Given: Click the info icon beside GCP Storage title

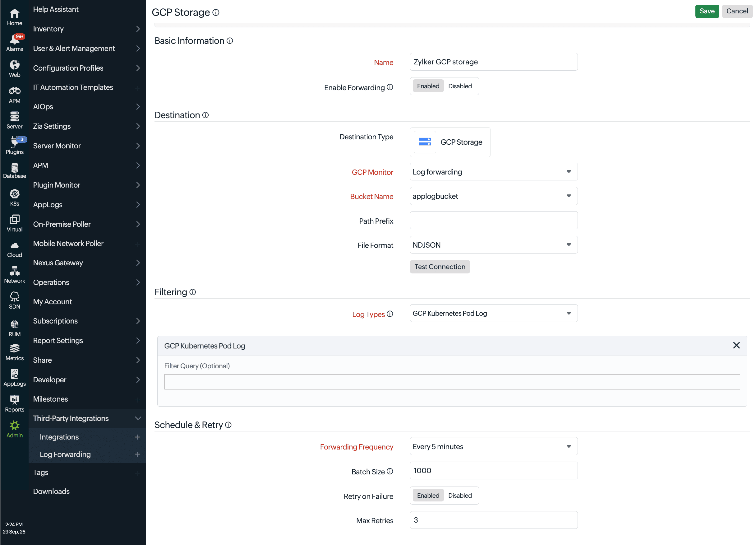Looking at the screenshot, I should (x=216, y=13).
